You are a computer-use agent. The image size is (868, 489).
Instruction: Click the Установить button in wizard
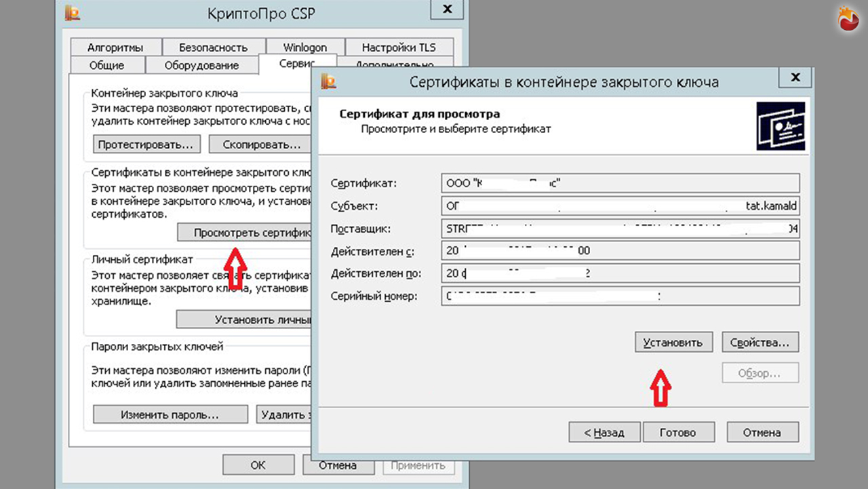[673, 343]
